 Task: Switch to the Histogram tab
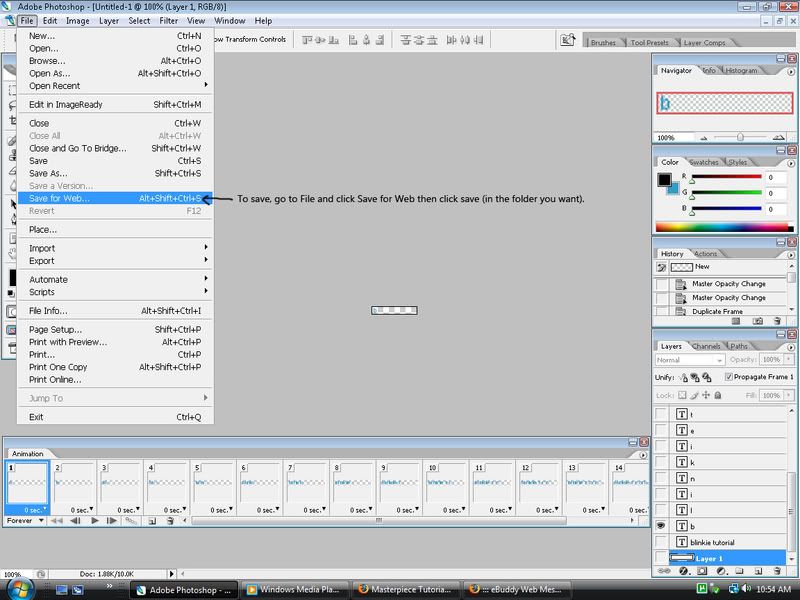coord(741,70)
